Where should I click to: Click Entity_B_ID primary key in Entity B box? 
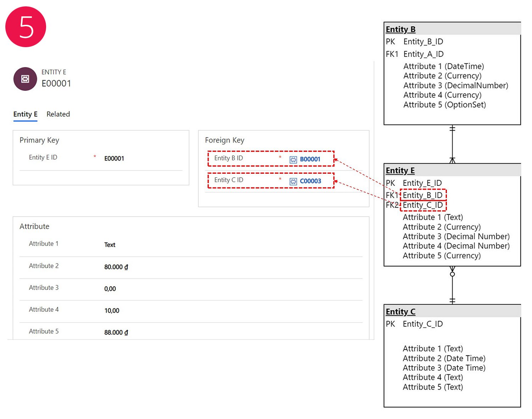point(423,42)
